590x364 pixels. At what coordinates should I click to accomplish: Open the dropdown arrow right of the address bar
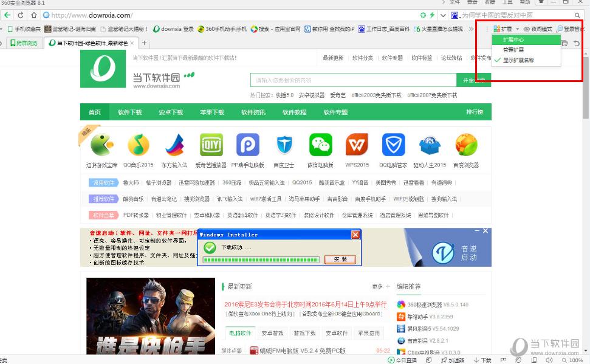(x=444, y=15)
